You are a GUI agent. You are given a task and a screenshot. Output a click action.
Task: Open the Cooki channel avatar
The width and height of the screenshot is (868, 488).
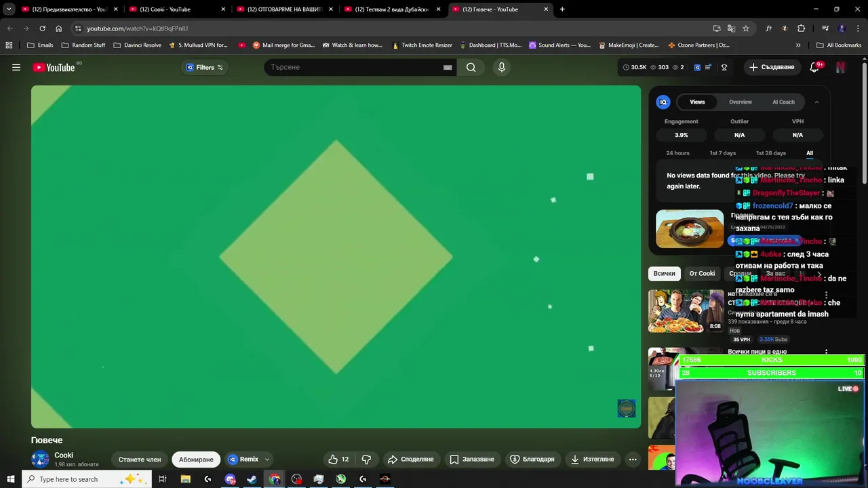pos(40,459)
